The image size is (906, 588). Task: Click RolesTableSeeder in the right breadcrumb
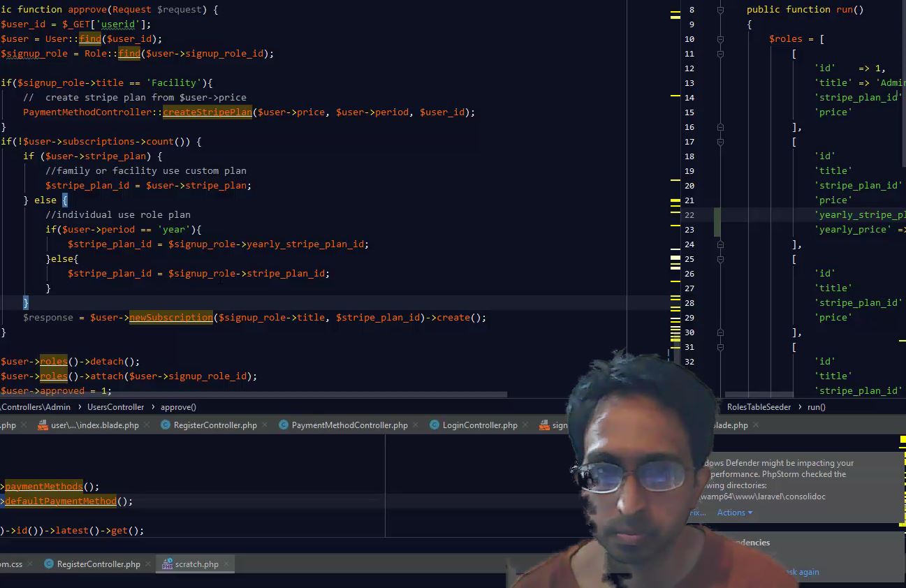759,407
